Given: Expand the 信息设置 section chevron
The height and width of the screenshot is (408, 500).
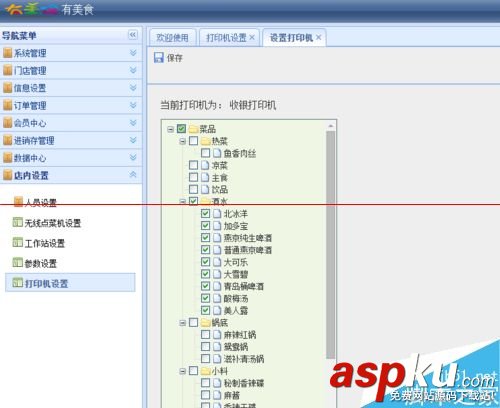Looking at the screenshot, I should tap(133, 88).
